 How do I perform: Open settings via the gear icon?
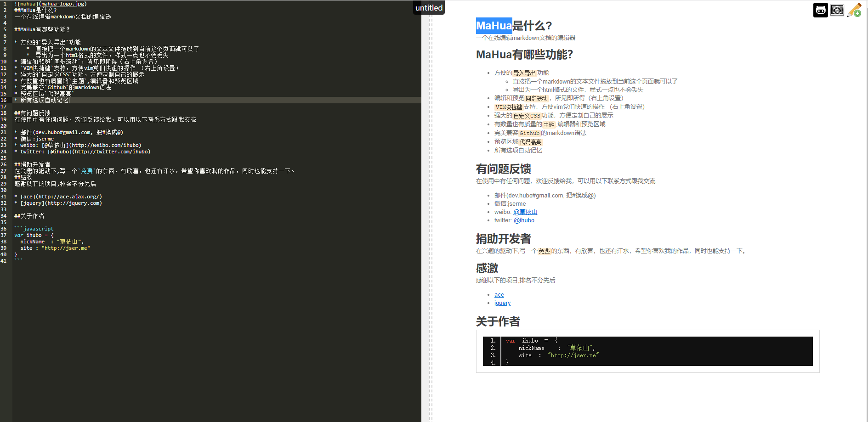click(837, 10)
